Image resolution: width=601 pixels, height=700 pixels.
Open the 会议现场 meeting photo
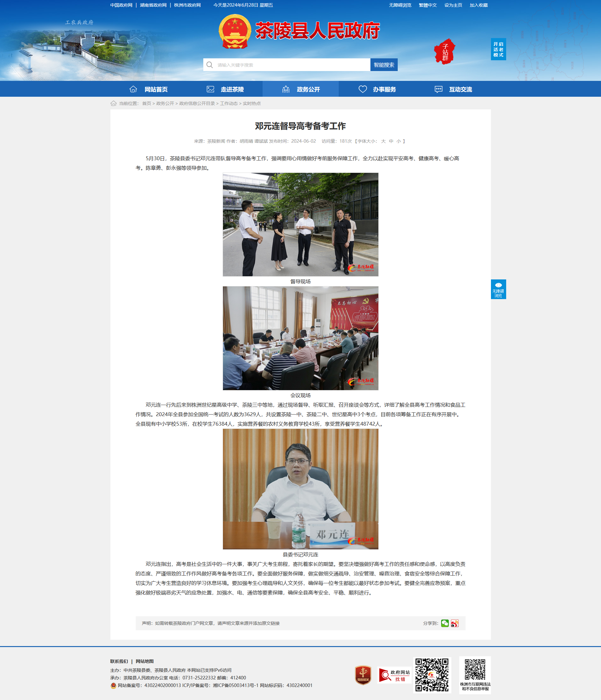300,338
